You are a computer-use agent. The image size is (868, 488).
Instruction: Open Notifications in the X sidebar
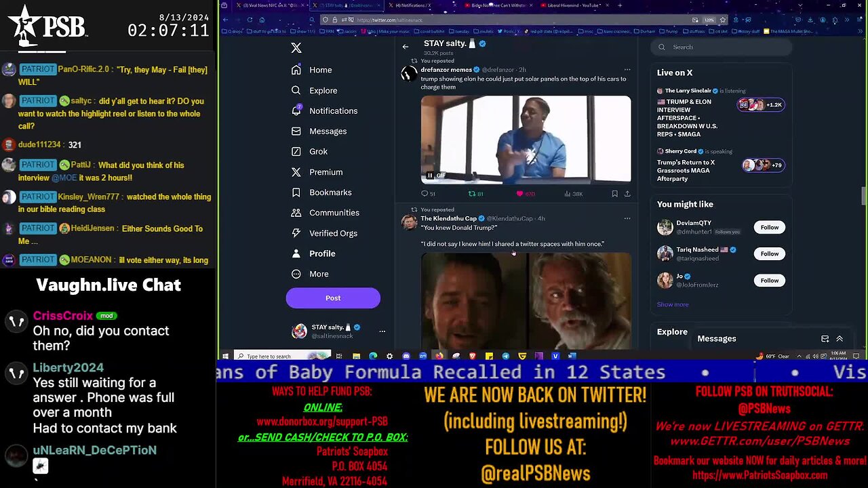324,110
